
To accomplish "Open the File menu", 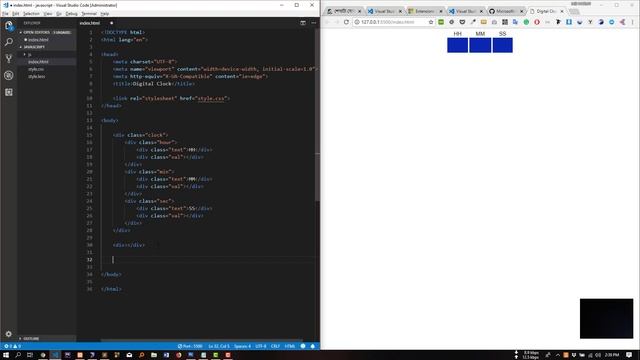I will [5, 13].
